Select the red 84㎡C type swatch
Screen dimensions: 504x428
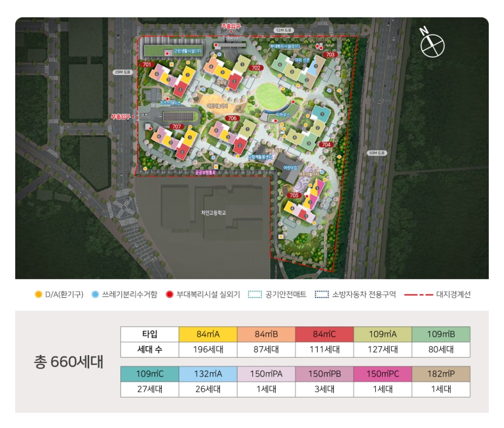point(324,335)
